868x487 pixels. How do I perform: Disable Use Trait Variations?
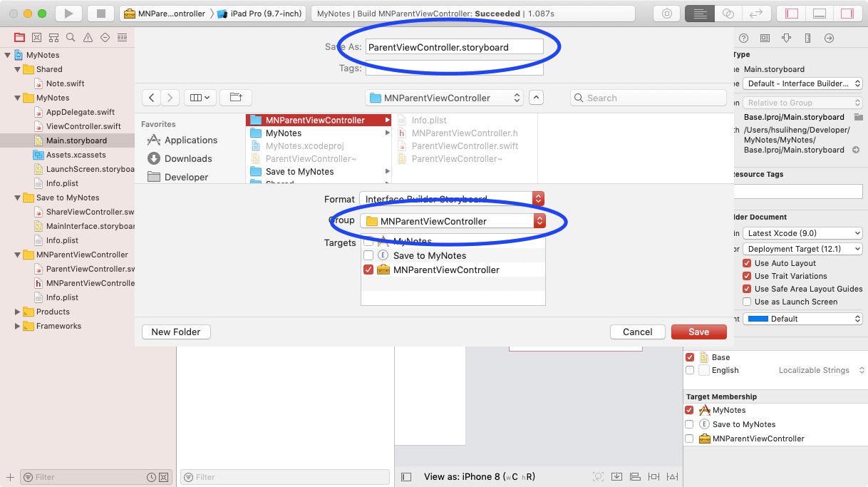point(747,276)
